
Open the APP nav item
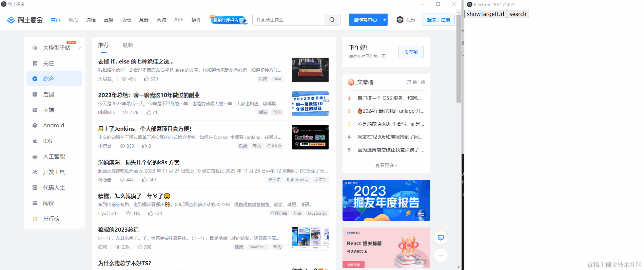coord(179,20)
